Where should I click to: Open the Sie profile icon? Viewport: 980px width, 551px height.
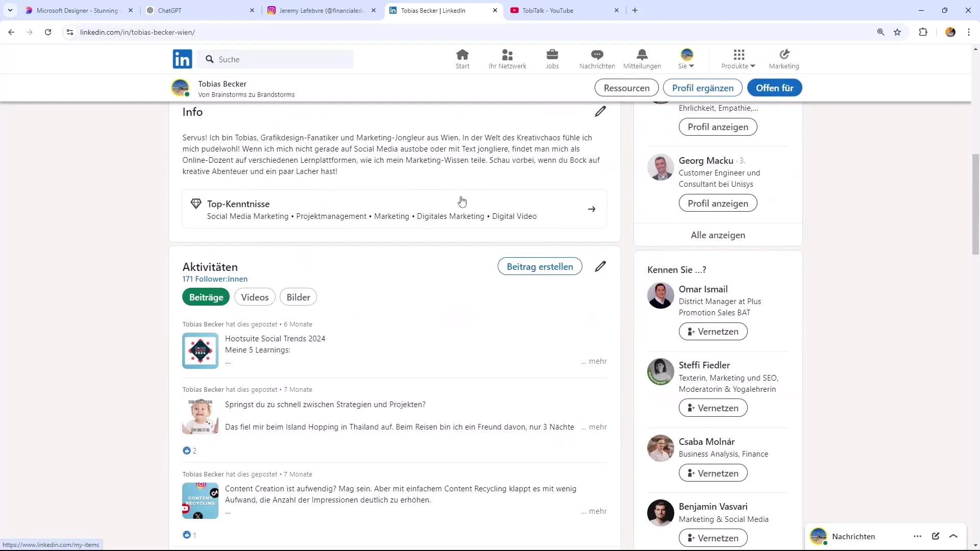pos(687,55)
